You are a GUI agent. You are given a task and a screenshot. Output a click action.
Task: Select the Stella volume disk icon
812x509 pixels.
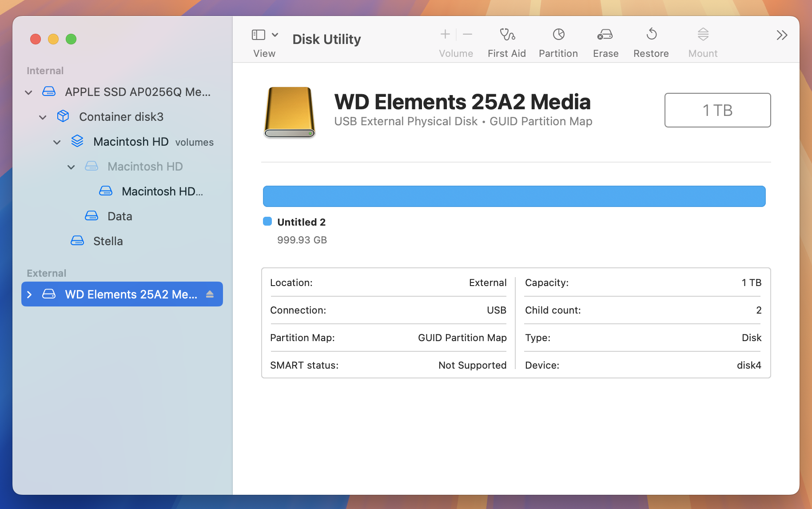77,241
